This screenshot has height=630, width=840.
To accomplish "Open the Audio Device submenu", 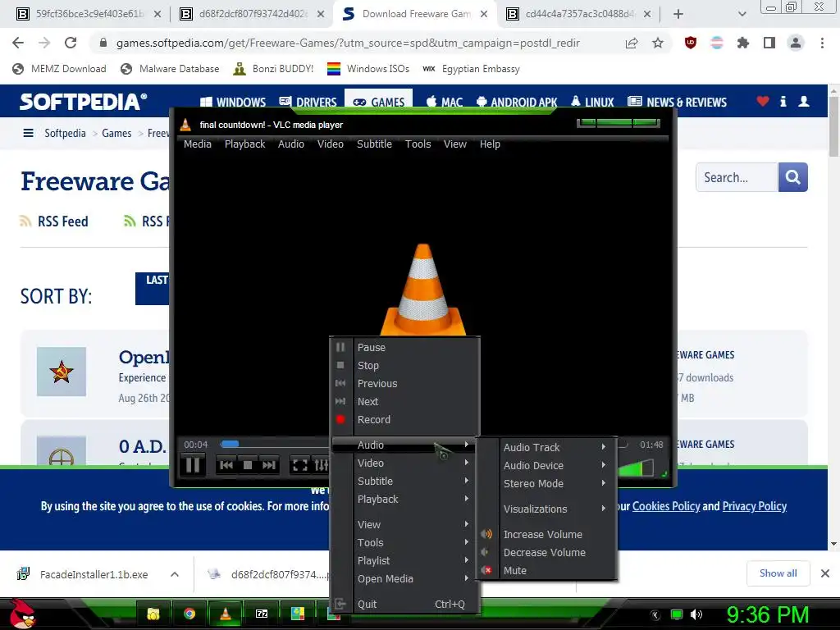I will pos(546,466).
